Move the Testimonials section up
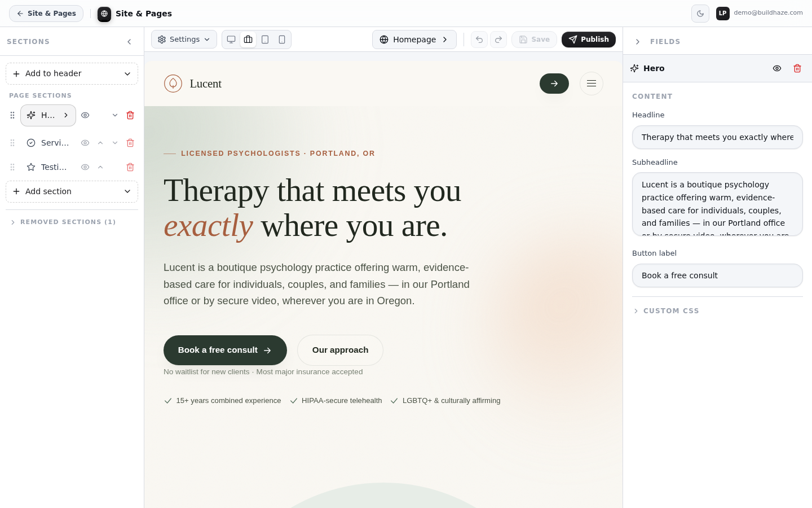812x508 pixels. (x=100, y=167)
